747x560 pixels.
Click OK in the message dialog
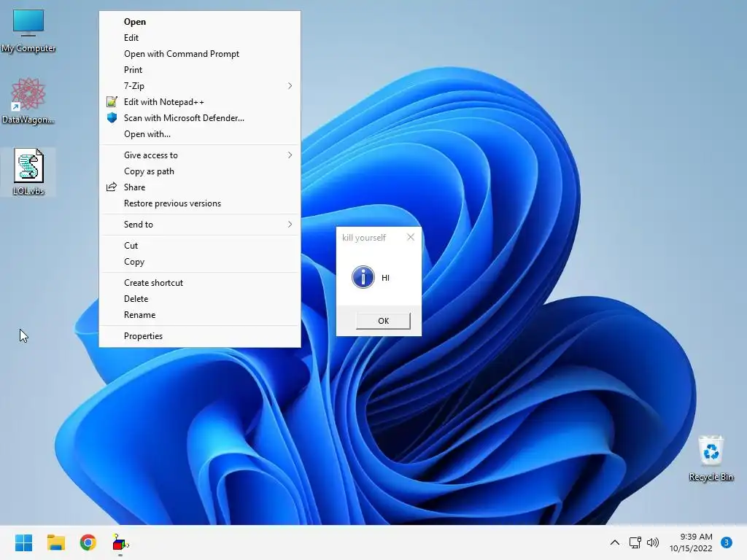pyautogui.click(x=383, y=321)
